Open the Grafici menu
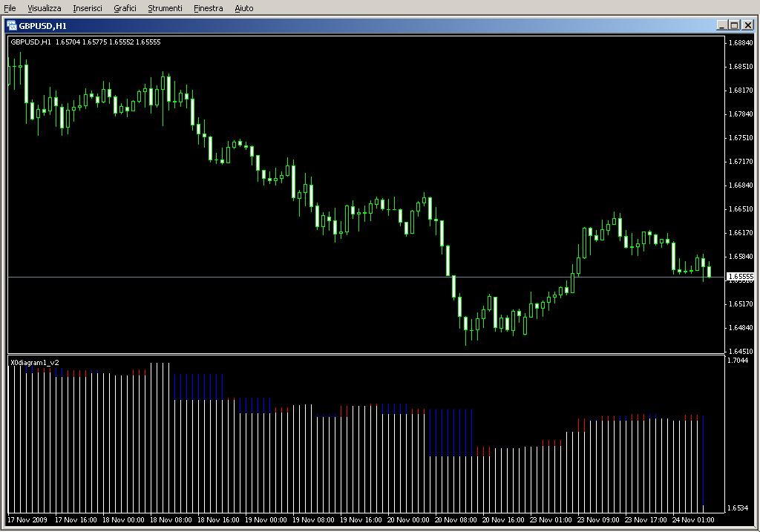This screenshot has width=760, height=532. click(x=125, y=8)
